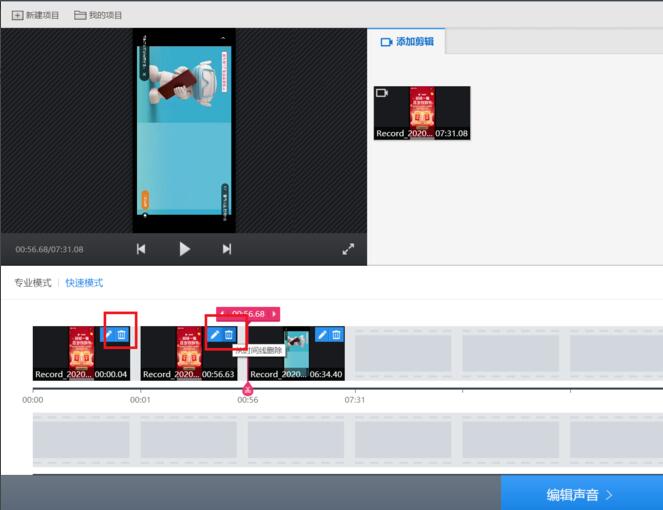663x510 pixels.
Task: Delete the second timeline clip ending 00:56.63
Action: click(229, 335)
